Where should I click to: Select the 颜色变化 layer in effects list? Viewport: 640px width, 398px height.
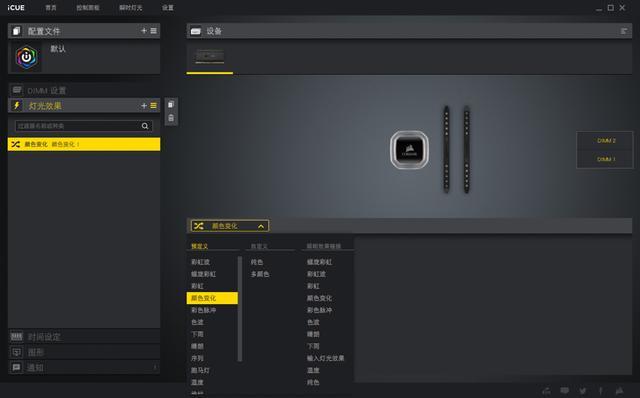[84, 144]
